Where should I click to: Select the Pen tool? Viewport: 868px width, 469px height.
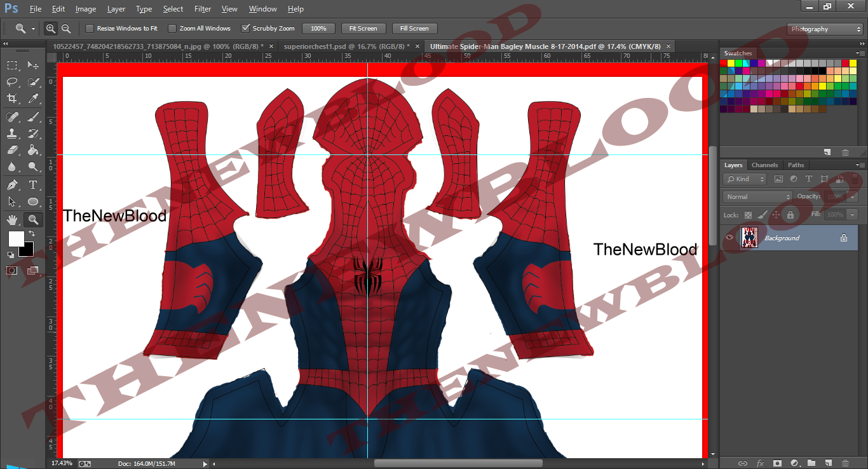click(x=12, y=185)
